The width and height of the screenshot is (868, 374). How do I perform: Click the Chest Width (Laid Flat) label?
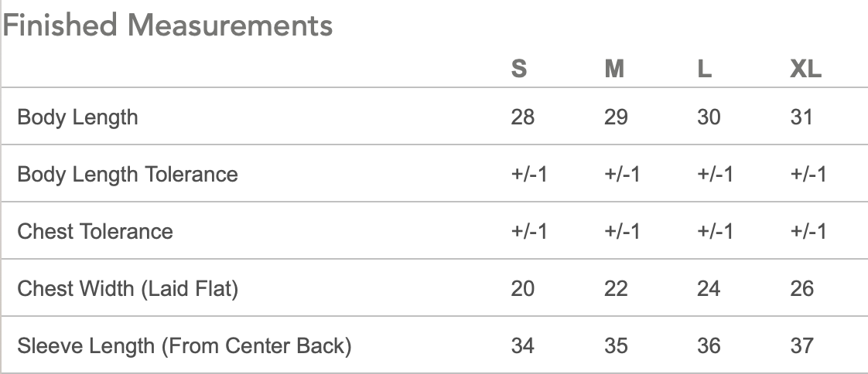click(x=128, y=288)
